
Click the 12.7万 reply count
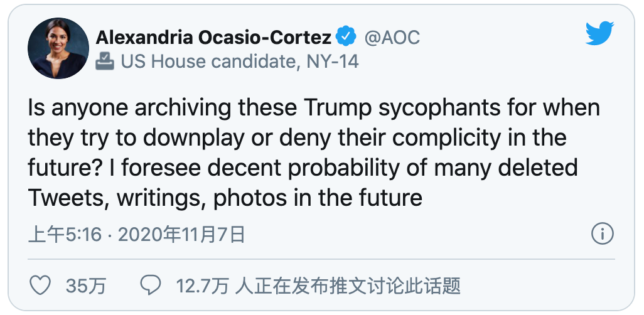[x=202, y=286]
